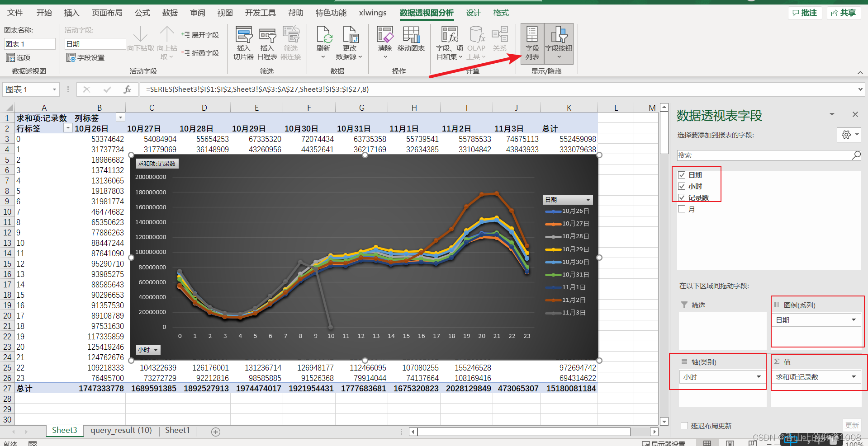This screenshot has width=868, height=446.
Task: Click the 10月26日 legend entry
Action: coord(567,211)
